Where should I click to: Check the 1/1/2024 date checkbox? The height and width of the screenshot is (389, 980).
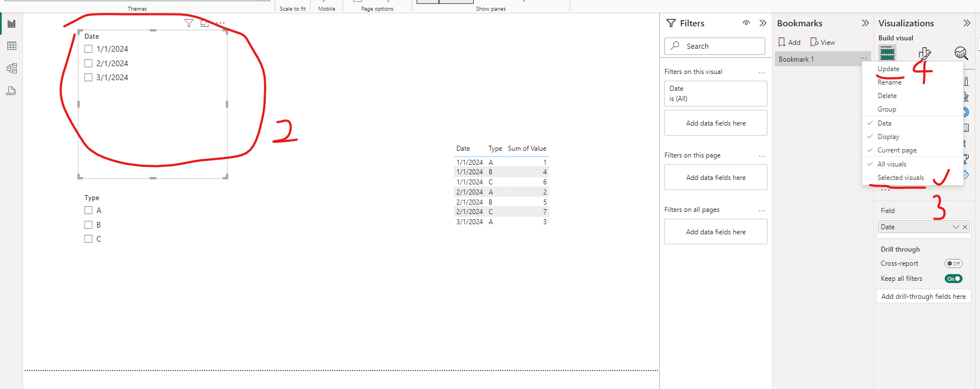(88, 49)
